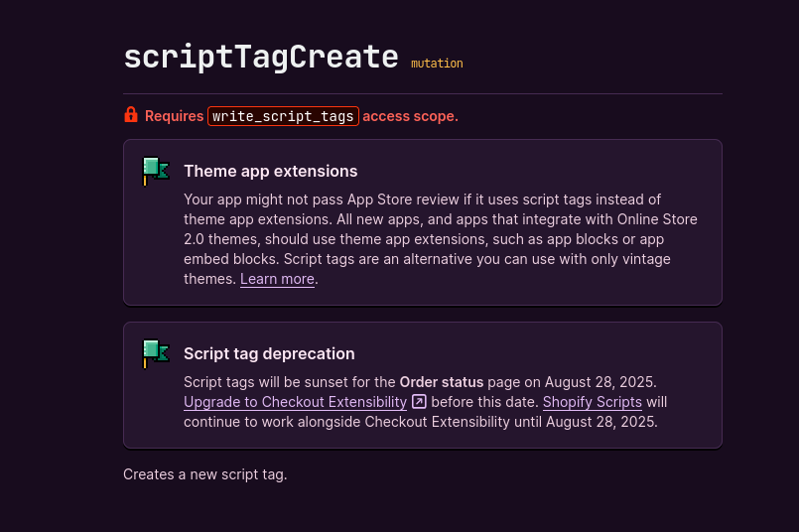Click the red lock icon

pyautogui.click(x=131, y=115)
